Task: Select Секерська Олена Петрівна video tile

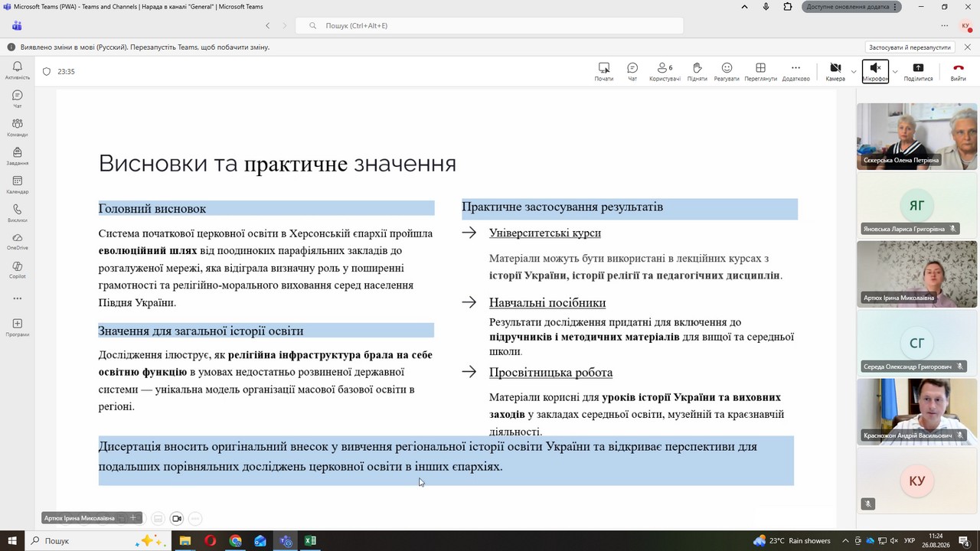Action: [916, 136]
